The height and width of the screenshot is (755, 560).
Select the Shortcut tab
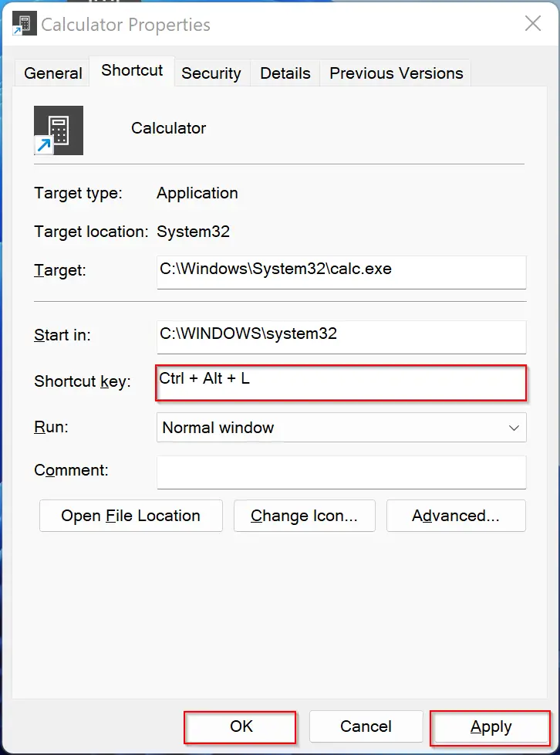(x=132, y=71)
